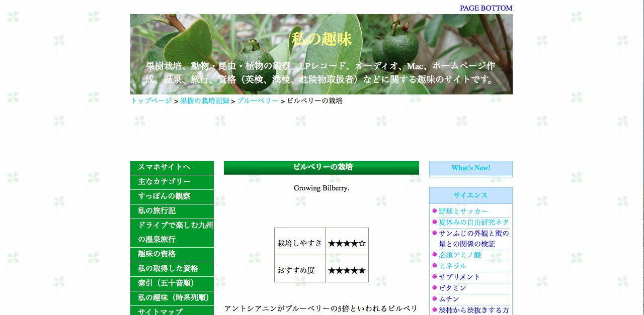This screenshot has height=315, width=644.
Task: Open 私の旅行記 menu entry
Action: pos(157,211)
